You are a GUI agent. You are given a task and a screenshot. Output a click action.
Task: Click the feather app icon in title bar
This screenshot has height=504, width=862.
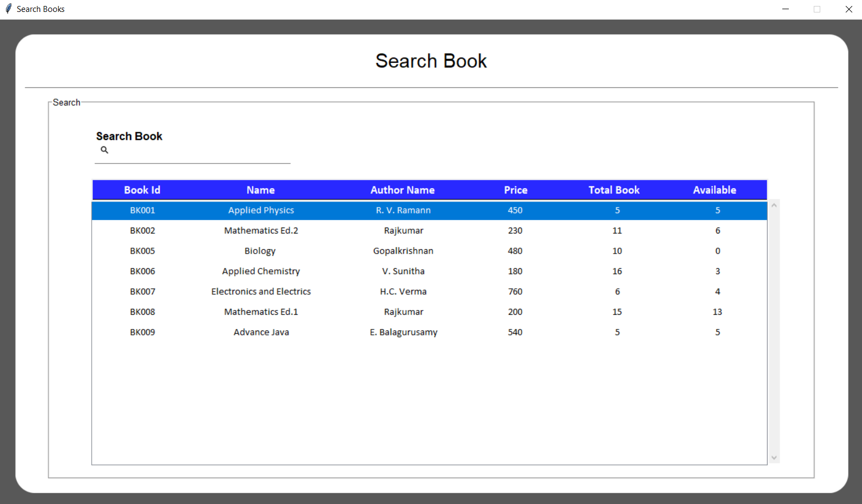[8, 9]
